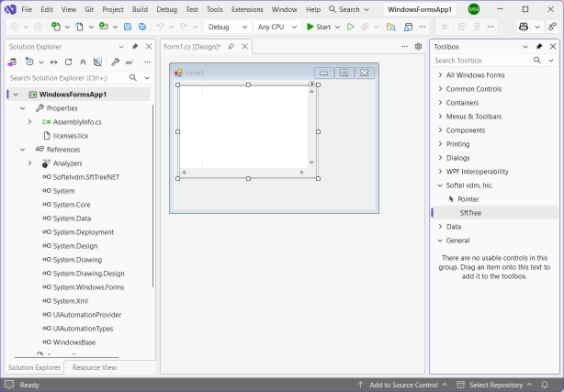Viewport: 564px width, 392px height.
Task: Toggle pin on Form1.cs [Design] tab
Action: pyautogui.click(x=231, y=47)
